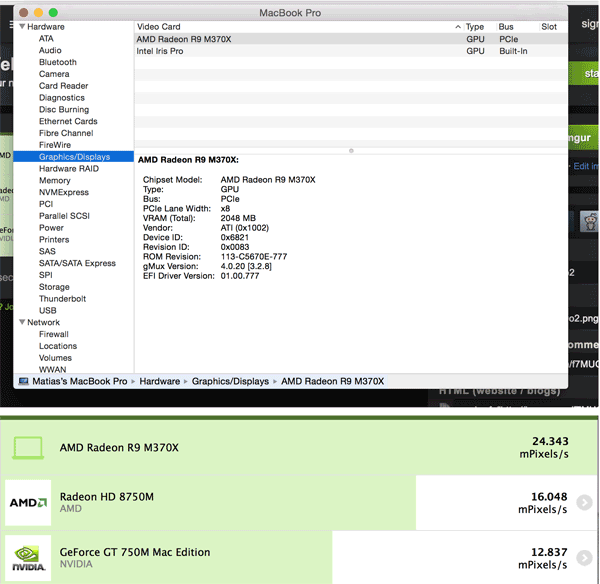Choose Firewall under Network
This screenshot has height=584, width=600.
click(x=55, y=334)
